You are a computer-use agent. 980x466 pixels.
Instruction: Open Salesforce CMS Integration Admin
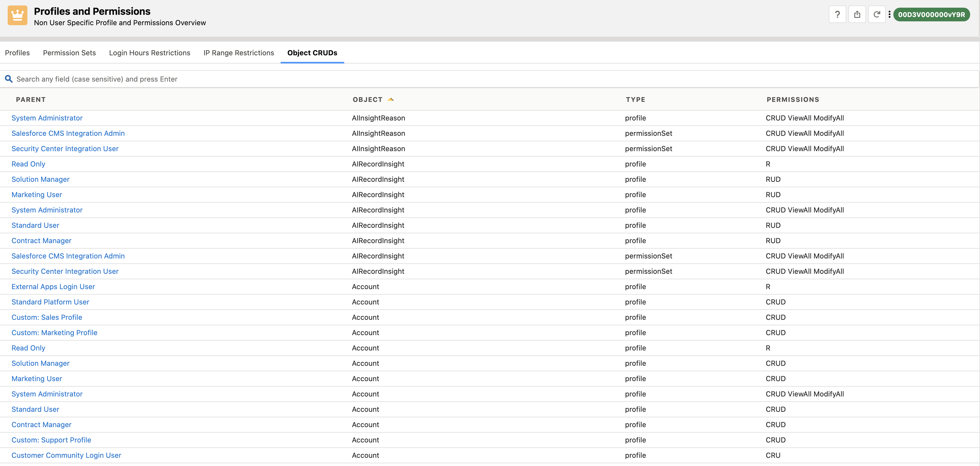point(68,133)
